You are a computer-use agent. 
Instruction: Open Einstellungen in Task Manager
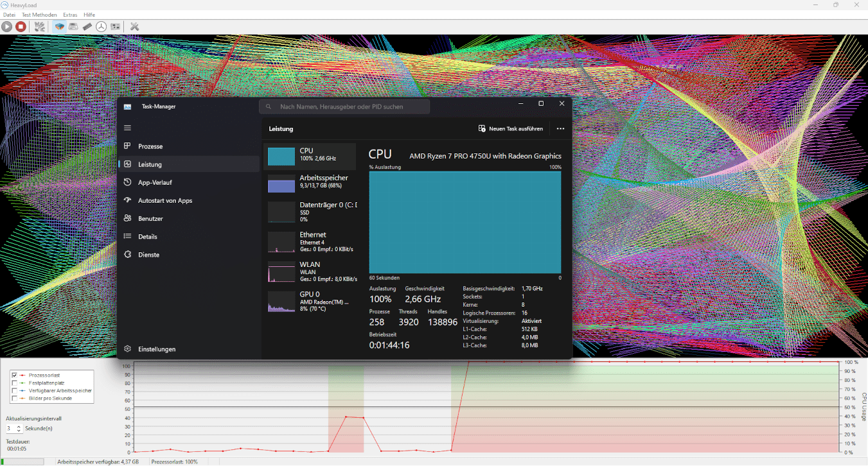(189, 349)
